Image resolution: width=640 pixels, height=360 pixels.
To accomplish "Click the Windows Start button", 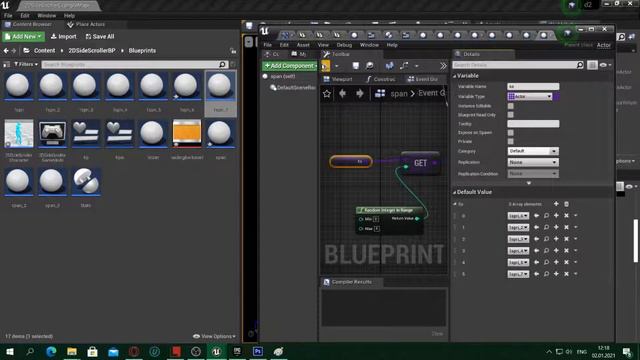I will (9, 351).
